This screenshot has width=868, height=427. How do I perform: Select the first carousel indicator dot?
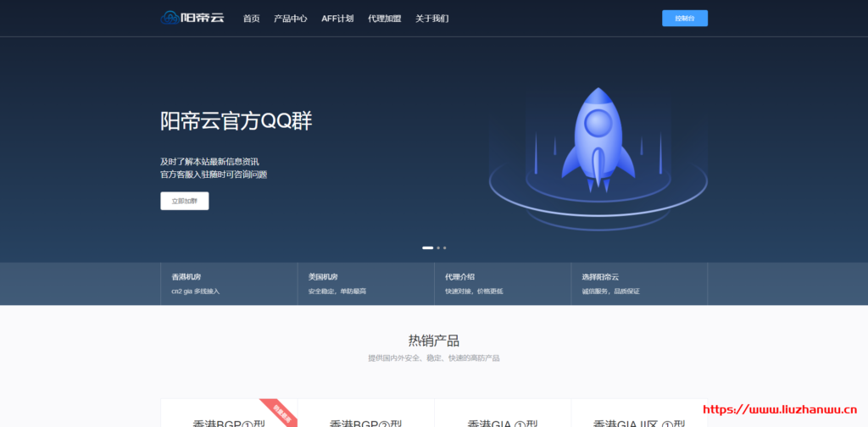click(427, 247)
